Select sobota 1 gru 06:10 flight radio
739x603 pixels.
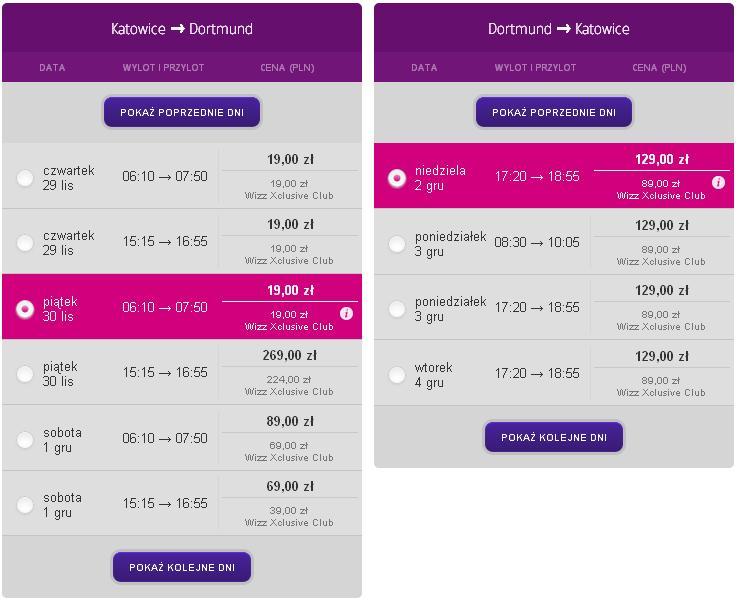(x=25, y=439)
